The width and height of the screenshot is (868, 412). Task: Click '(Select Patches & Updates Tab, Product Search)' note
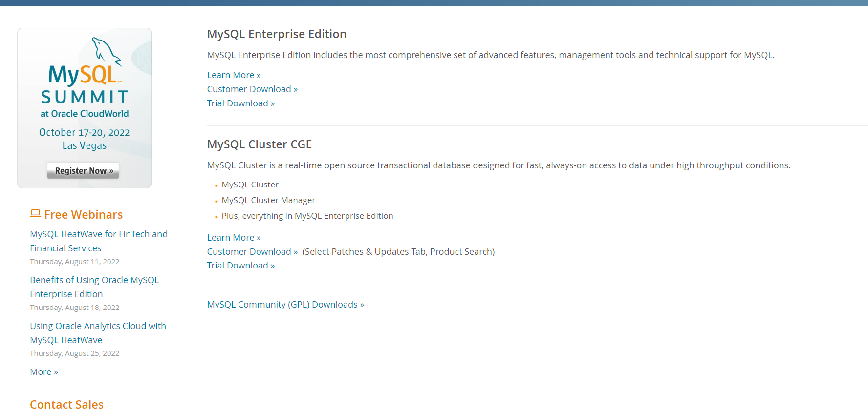(x=398, y=252)
